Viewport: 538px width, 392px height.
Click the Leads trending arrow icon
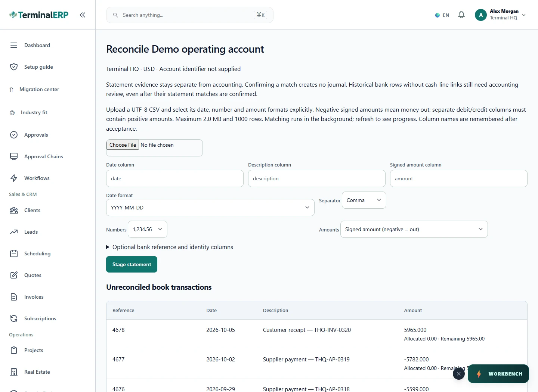coord(14,232)
